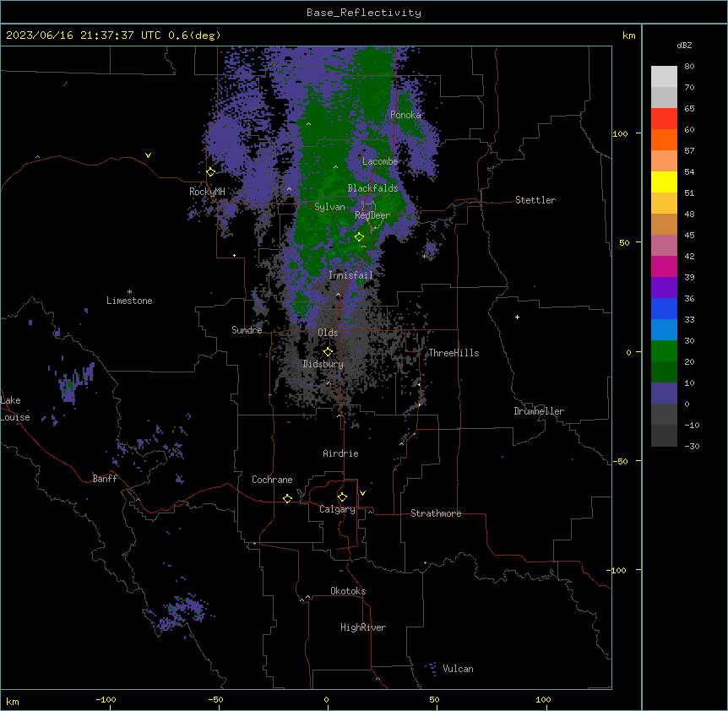
Task: Click the Sylvan town label
Action: [329, 207]
